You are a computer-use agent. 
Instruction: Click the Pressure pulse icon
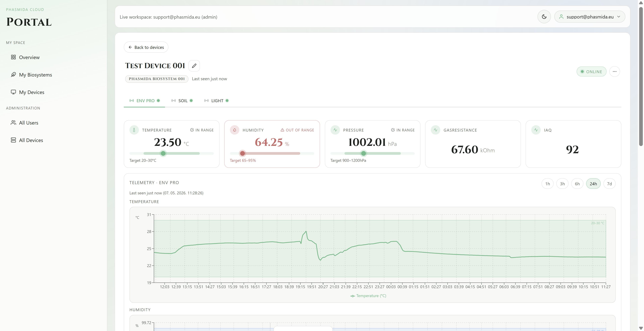pyautogui.click(x=335, y=130)
